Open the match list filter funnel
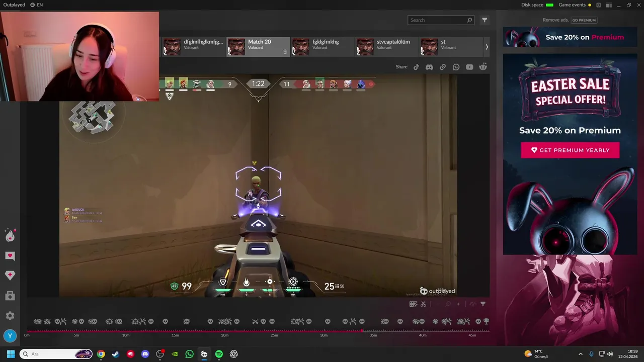The image size is (644, 362). point(485,20)
